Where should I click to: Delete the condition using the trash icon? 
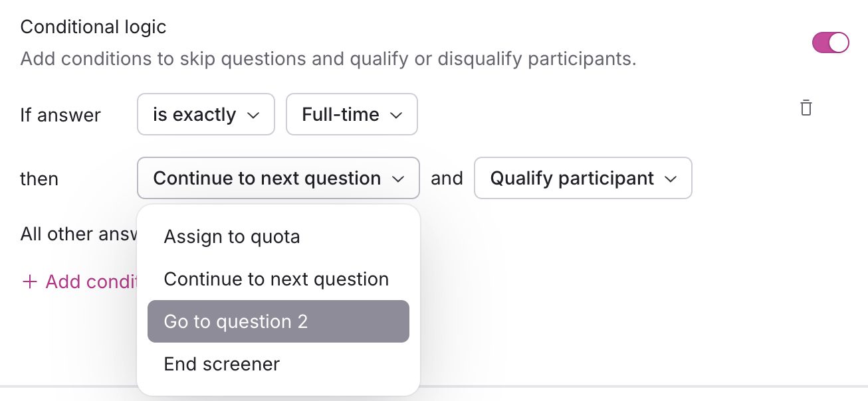(x=806, y=108)
